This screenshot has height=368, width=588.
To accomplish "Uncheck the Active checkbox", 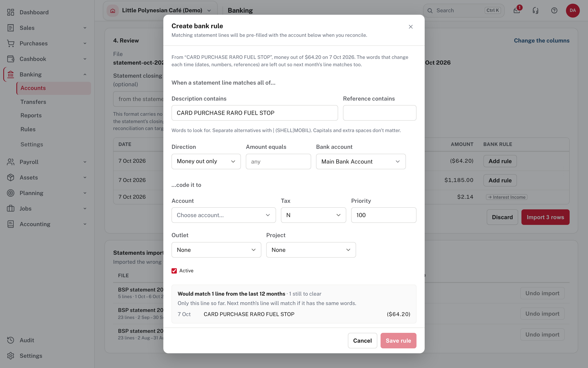I will pyautogui.click(x=174, y=271).
